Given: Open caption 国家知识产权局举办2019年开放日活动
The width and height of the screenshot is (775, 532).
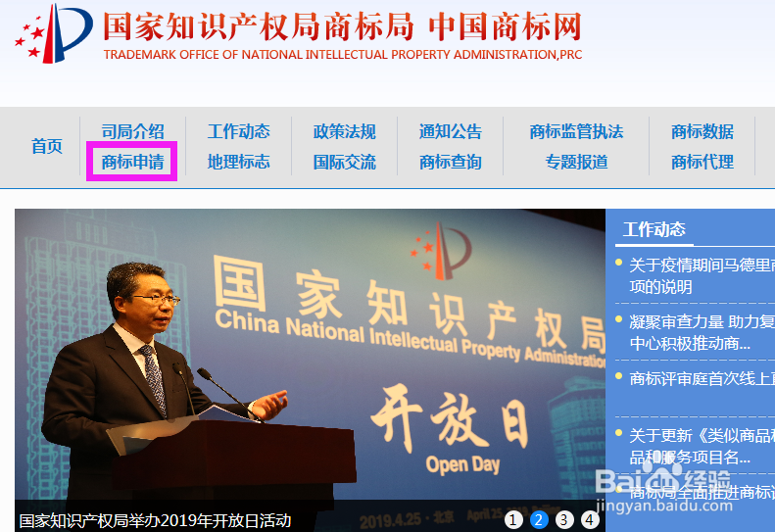Looking at the screenshot, I should pos(155,520).
